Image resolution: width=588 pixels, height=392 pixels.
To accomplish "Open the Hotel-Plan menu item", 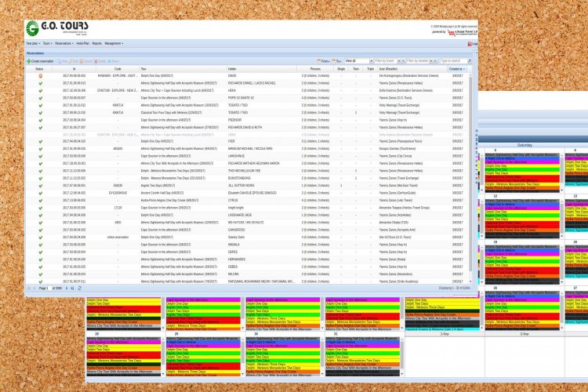I will coord(83,44).
